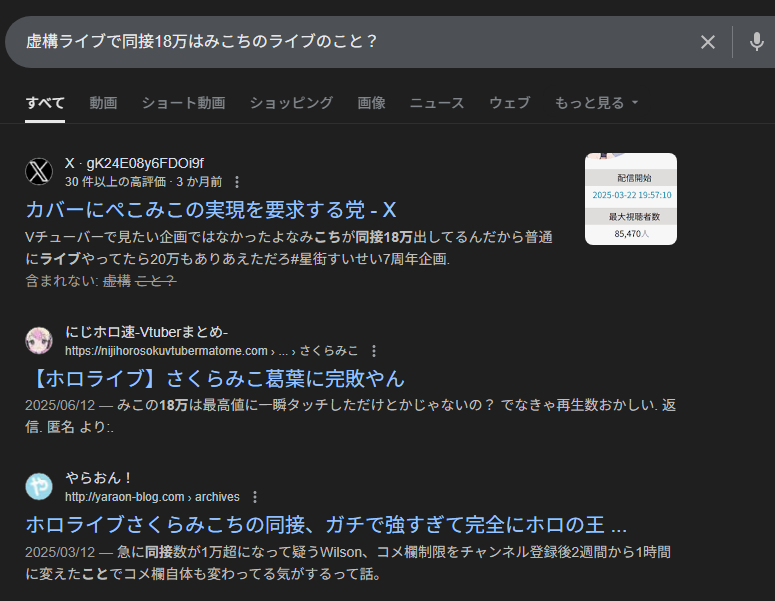Click the にじホロ速 site favicon
This screenshot has height=601, width=775.
(x=39, y=341)
